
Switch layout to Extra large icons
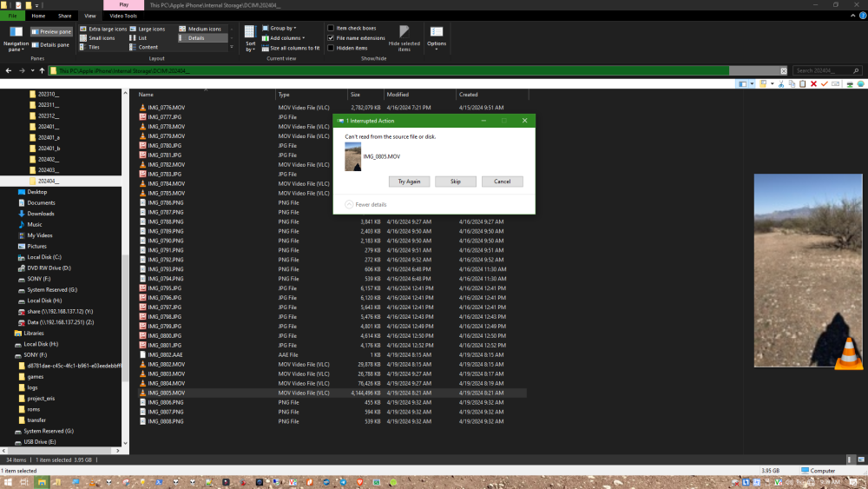coord(106,29)
